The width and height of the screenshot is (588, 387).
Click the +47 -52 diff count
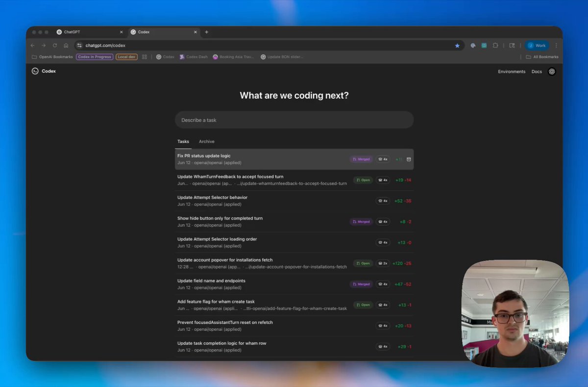403,284
